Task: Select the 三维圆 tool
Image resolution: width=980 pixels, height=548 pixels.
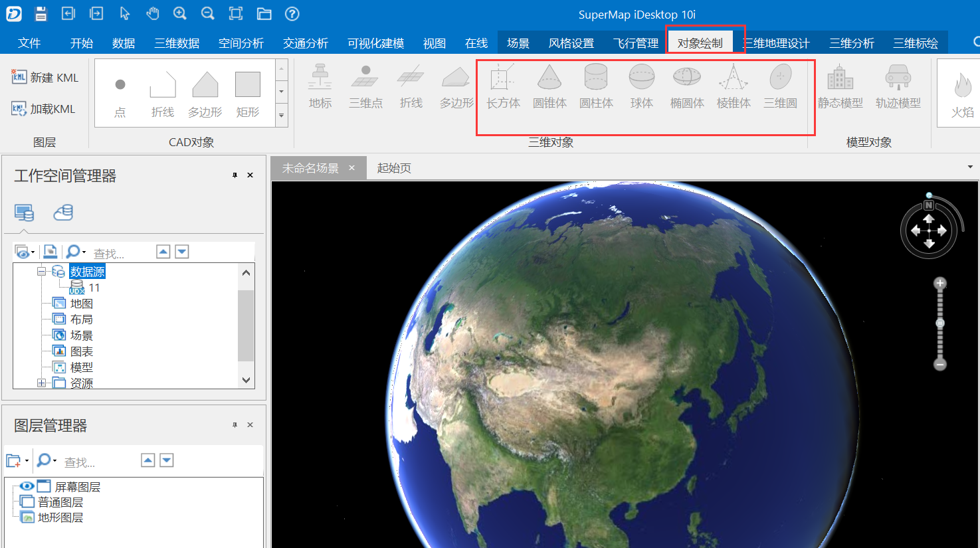Action: click(780, 87)
